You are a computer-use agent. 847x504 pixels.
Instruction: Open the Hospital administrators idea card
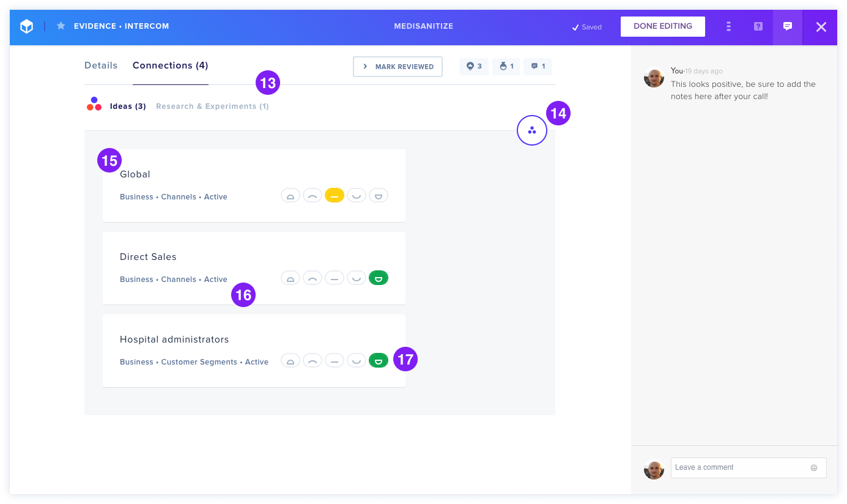click(x=254, y=350)
